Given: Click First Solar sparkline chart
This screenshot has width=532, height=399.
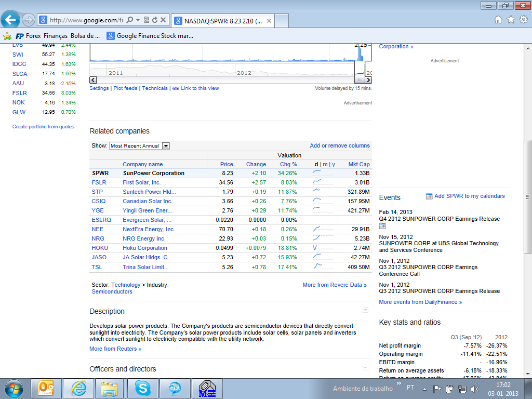Looking at the screenshot, I should [323, 182].
